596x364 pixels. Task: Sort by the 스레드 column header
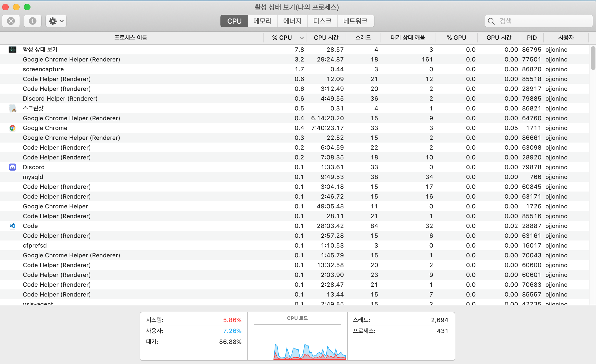pos(363,38)
